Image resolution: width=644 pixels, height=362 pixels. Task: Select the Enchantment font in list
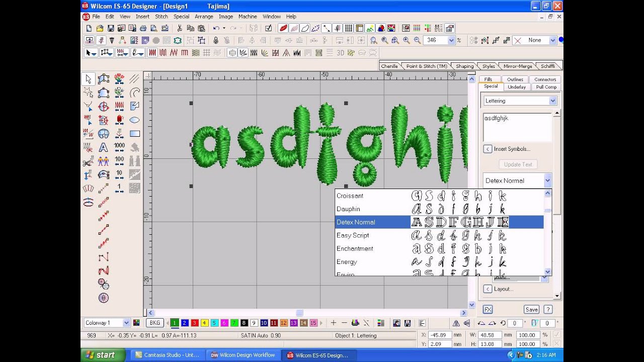click(x=439, y=248)
